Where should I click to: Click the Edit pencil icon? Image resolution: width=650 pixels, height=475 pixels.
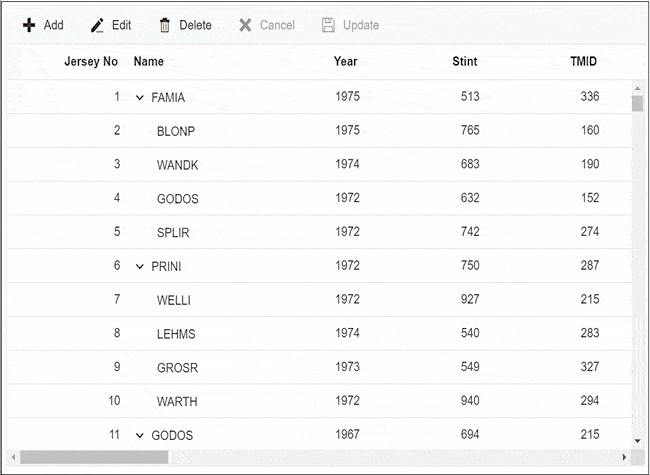point(97,25)
